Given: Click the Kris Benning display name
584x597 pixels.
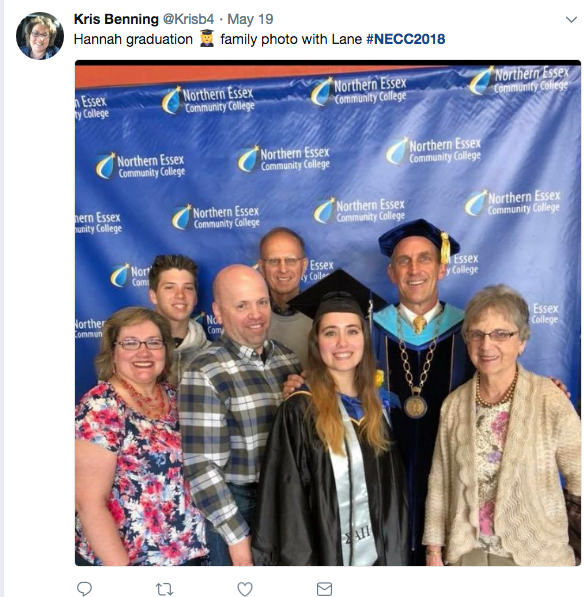Looking at the screenshot, I should click(x=116, y=19).
